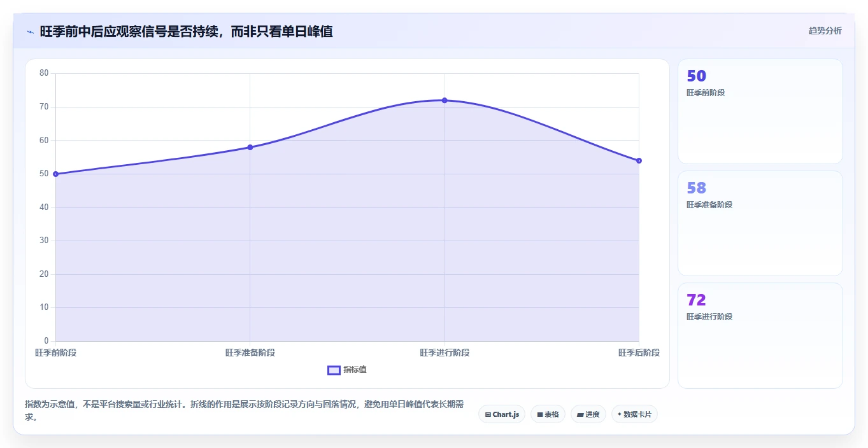Click the value 58 in the second card
This screenshot has height=448, width=868.
click(696, 188)
